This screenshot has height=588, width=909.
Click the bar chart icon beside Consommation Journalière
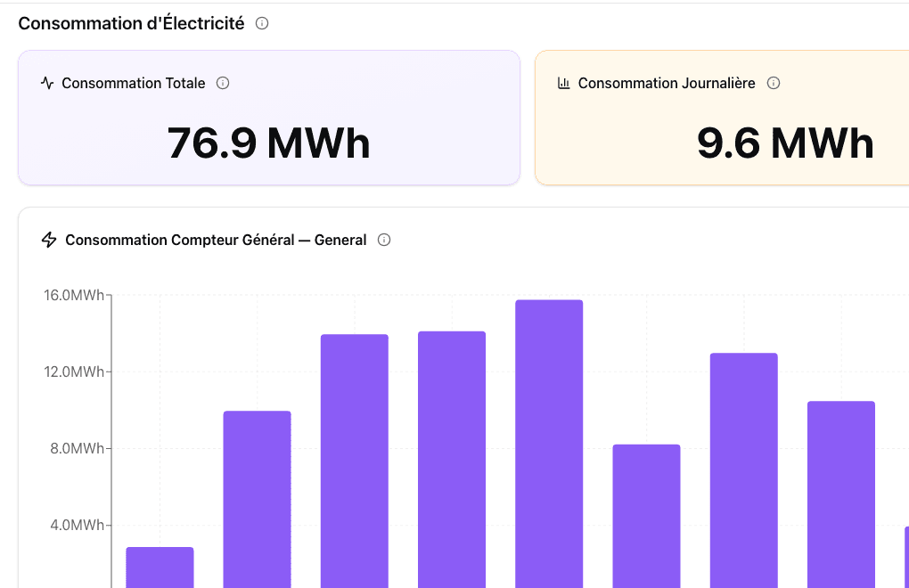[x=563, y=83]
